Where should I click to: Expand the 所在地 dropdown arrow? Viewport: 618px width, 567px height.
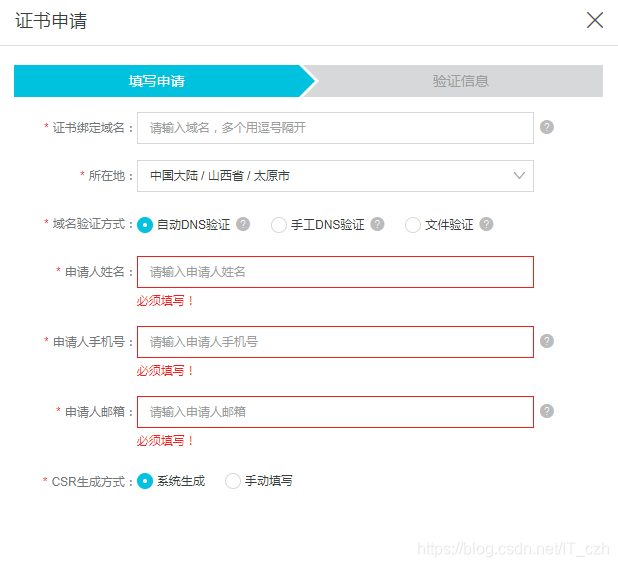click(x=519, y=176)
